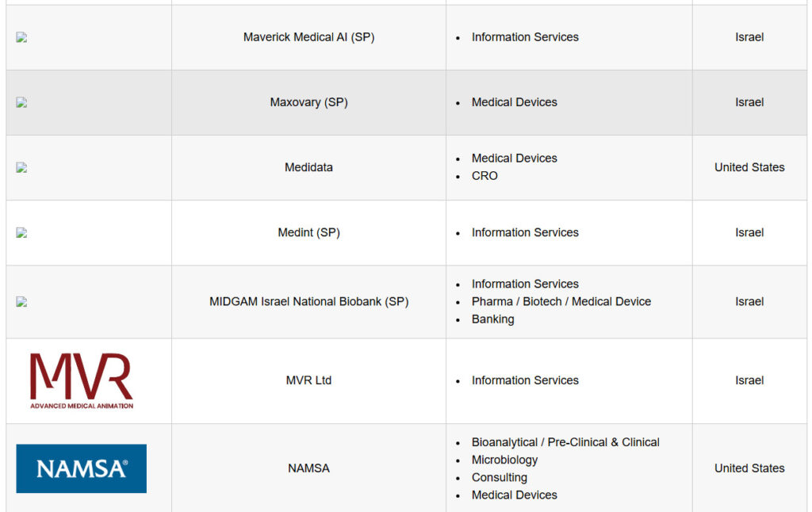
Task: Open the NAMSA company name text
Action: pos(308,468)
